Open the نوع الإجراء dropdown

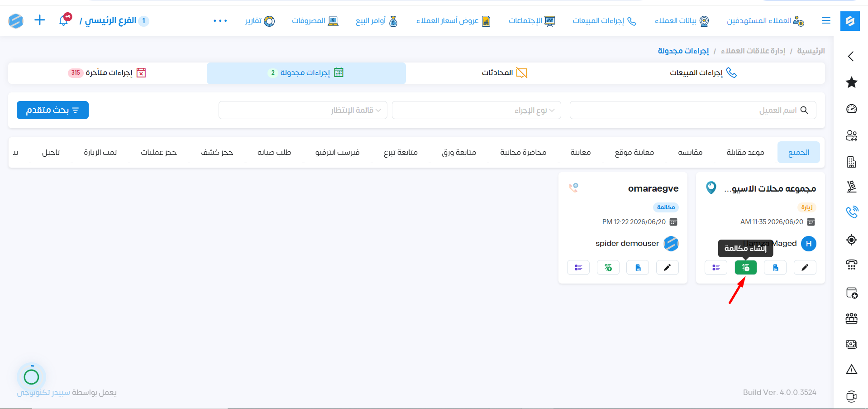(x=477, y=110)
